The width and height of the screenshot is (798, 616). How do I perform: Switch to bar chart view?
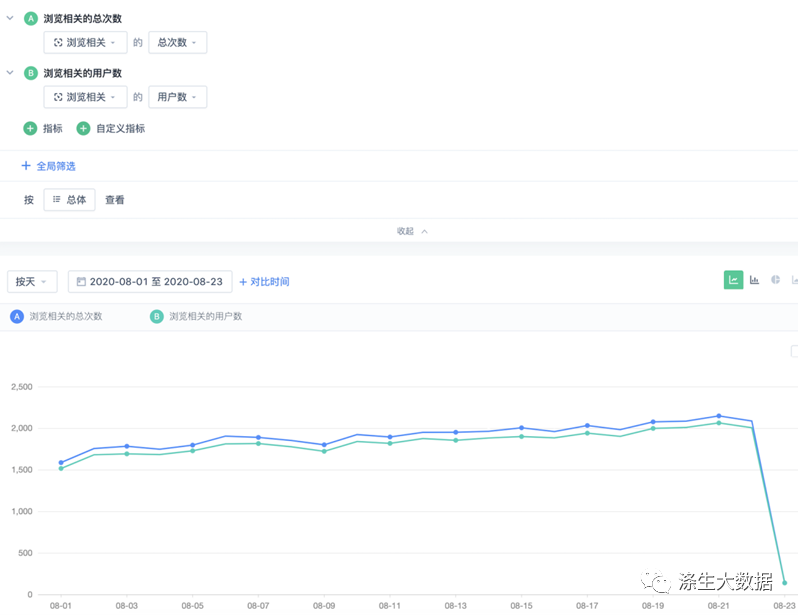pos(754,280)
